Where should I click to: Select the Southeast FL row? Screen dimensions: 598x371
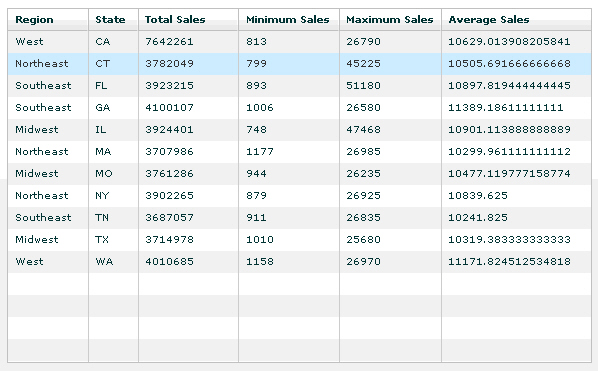click(299, 85)
